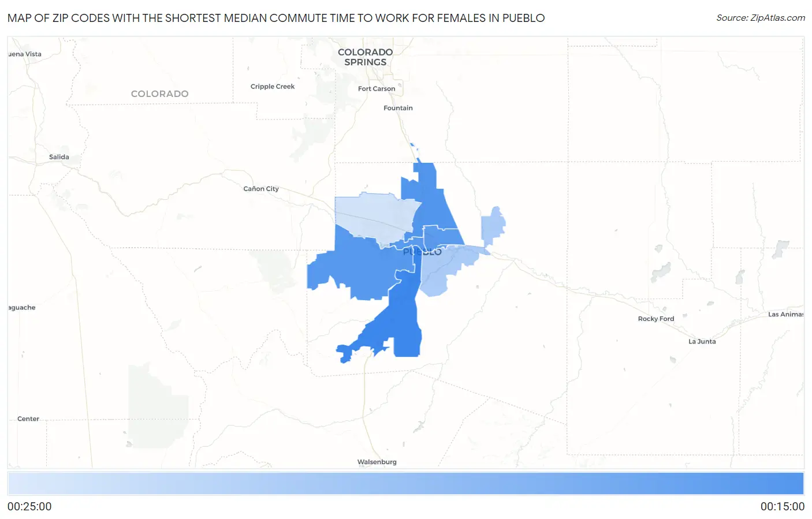
Task: Click the Colorado Springs city label
Action: tap(365, 57)
